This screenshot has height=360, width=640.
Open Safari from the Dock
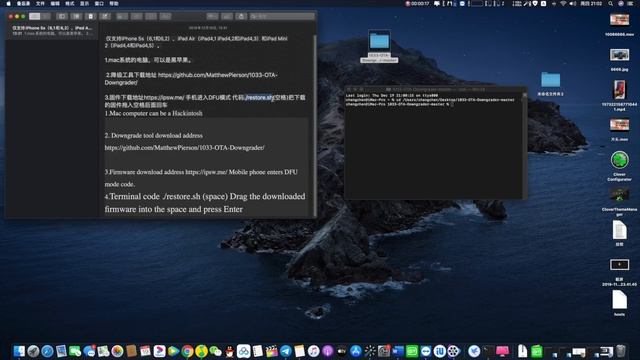pos(47,351)
